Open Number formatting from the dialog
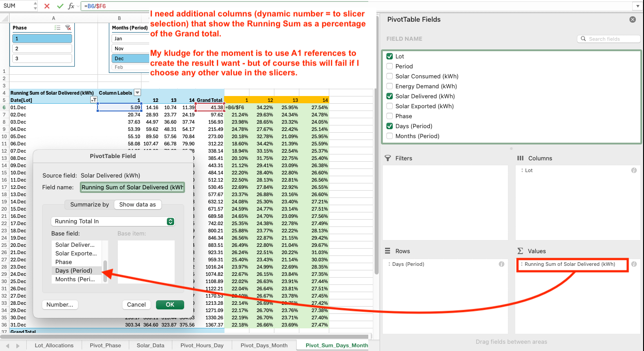 (x=59, y=304)
